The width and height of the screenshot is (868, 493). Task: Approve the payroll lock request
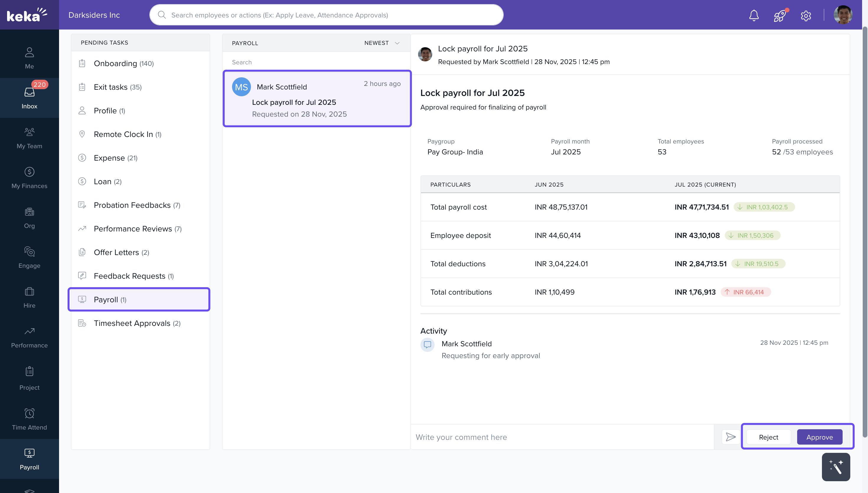coord(819,437)
